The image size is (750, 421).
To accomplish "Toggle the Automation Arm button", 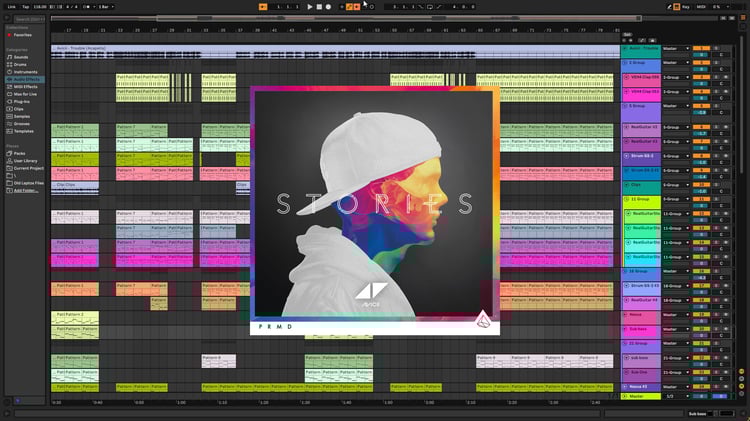I will (349, 7).
